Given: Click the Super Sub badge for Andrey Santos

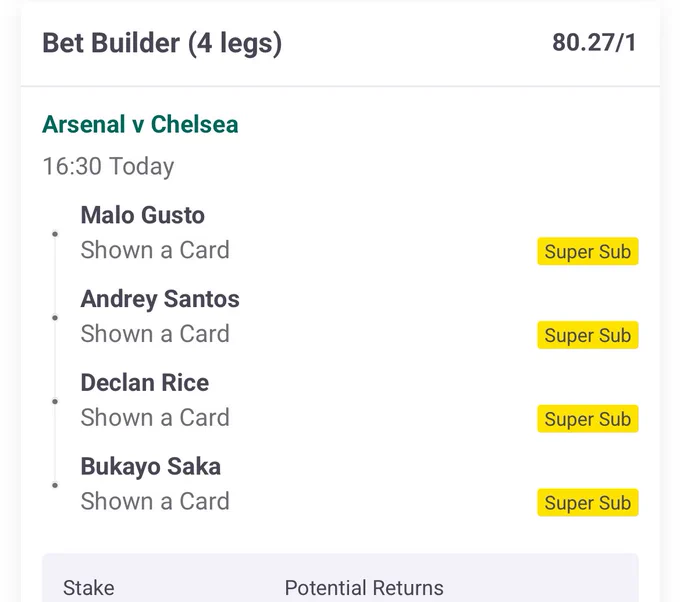Looking at the screenshot, I should (587, 335).
